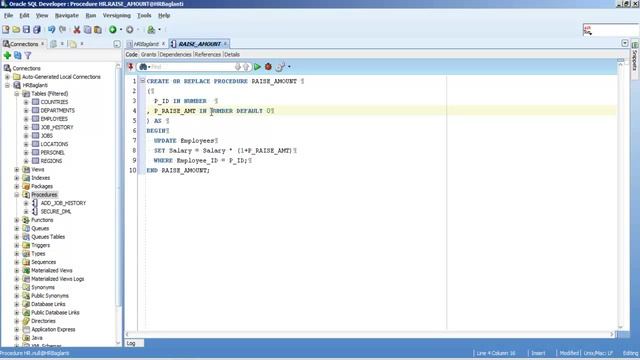The width and height of the screenshot is (640, 360).
Task: Collapse the Procedures node
Action: [x=17, y=195]
